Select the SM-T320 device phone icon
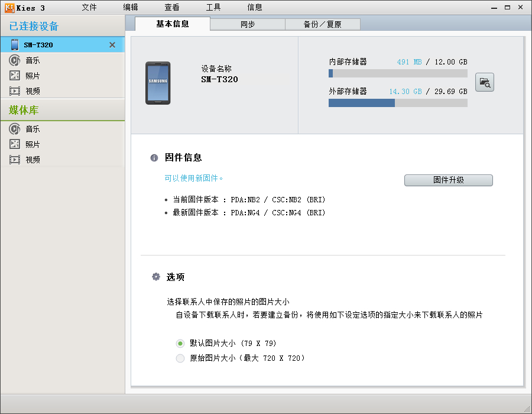Viewport: 532px width, 414px height. (x=15, y=45)
